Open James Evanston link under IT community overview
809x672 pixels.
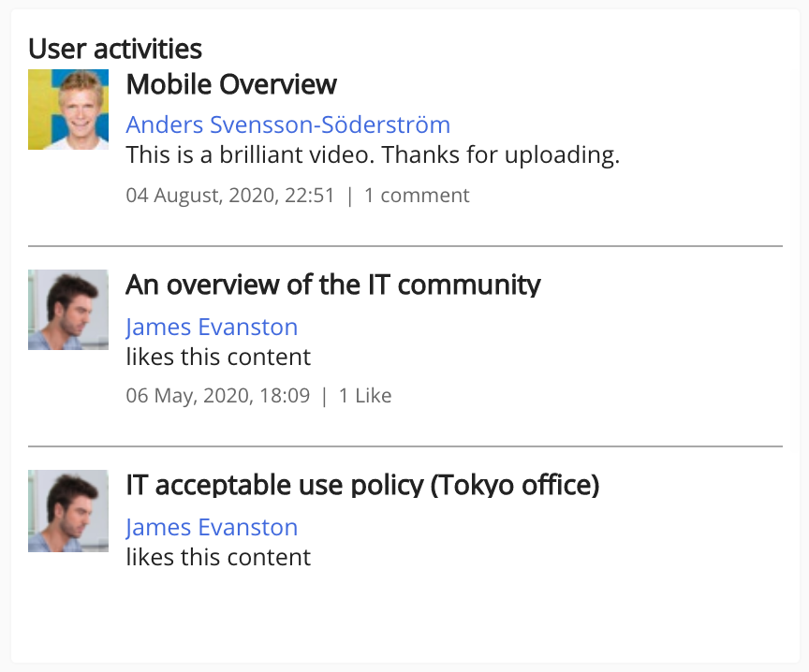(x=212, y=327)
